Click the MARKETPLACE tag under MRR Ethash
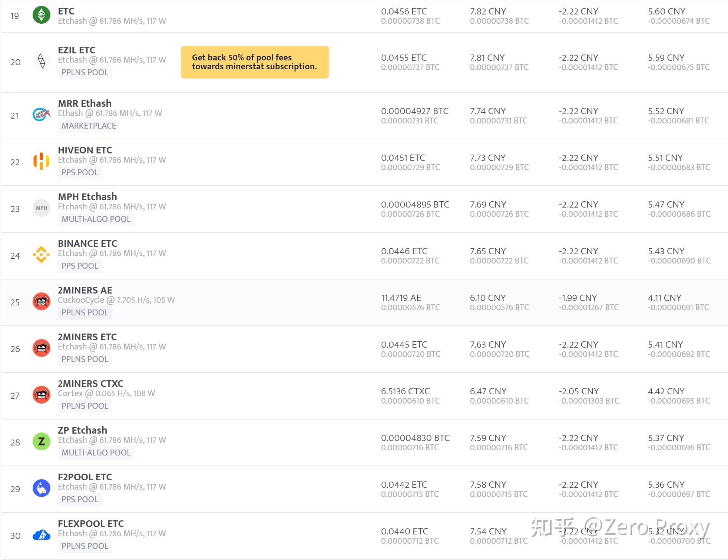Viewport: 728px width, 560px height. coord(89,126)
